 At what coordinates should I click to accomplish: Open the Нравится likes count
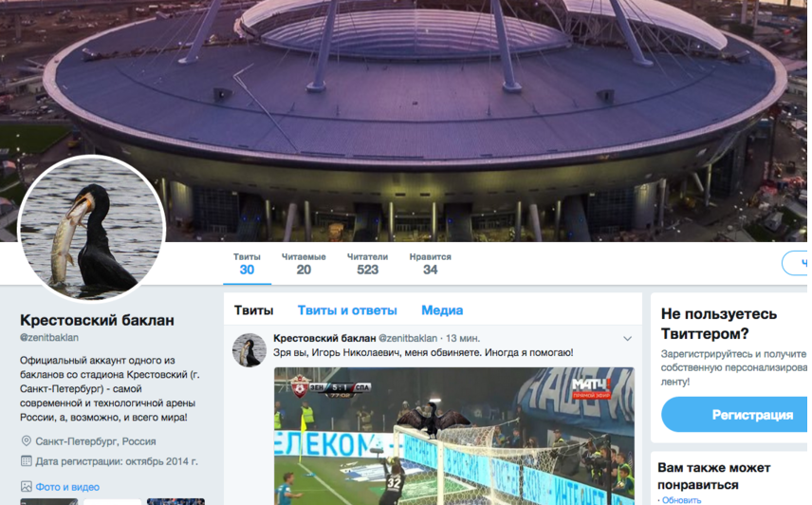click(431, 264)
